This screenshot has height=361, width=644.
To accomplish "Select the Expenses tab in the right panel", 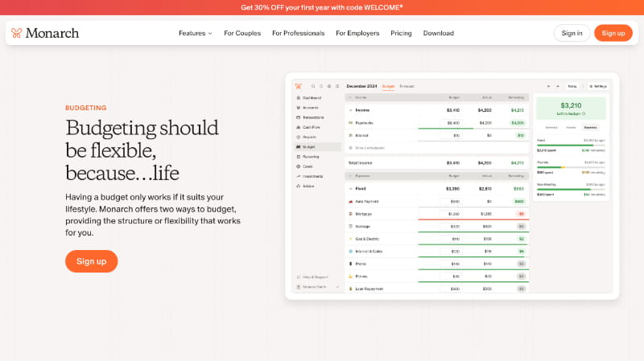I will pos(590,128).
